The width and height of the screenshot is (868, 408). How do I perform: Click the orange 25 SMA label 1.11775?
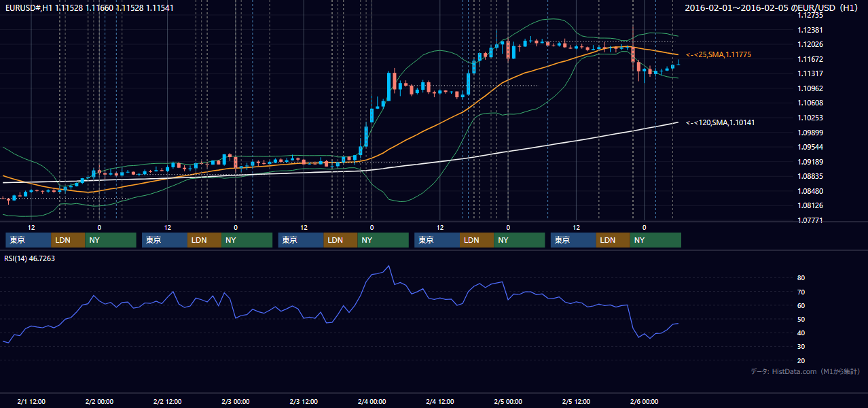click(x=719, y=54)
